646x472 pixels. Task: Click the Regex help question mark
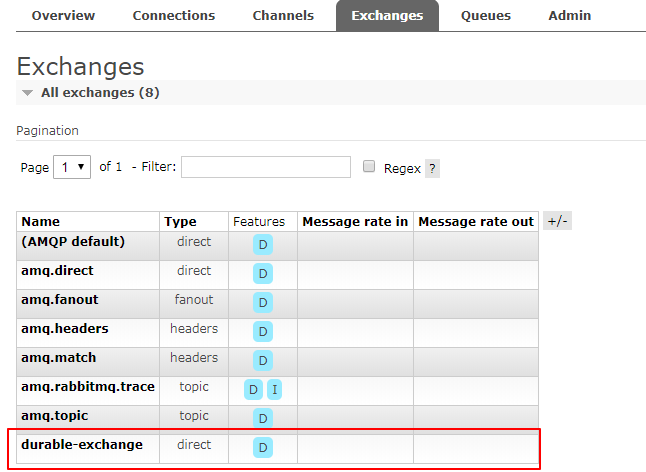coord(432,169)
